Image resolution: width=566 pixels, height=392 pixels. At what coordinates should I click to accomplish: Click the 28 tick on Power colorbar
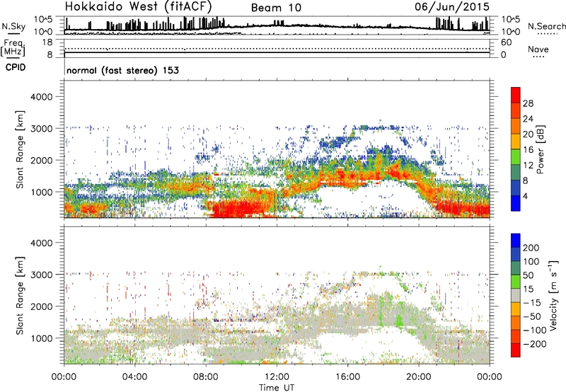pyautogui.click(x=528, y=103)
